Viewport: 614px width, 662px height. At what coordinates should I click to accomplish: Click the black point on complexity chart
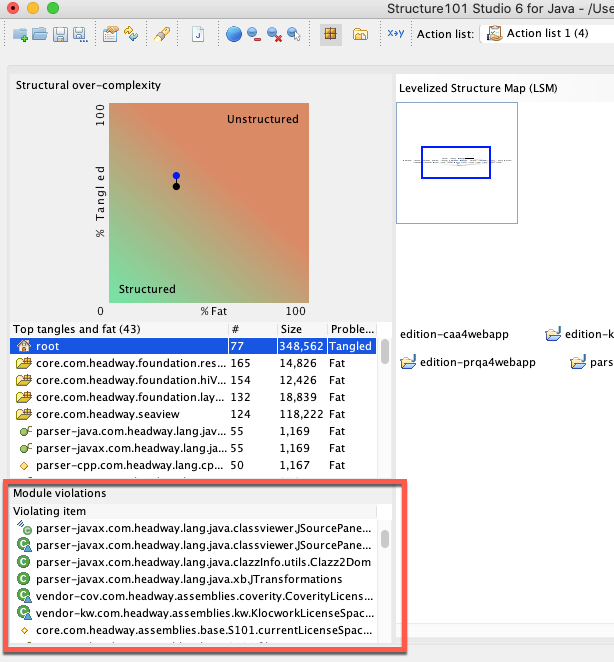tap(177, 186)
